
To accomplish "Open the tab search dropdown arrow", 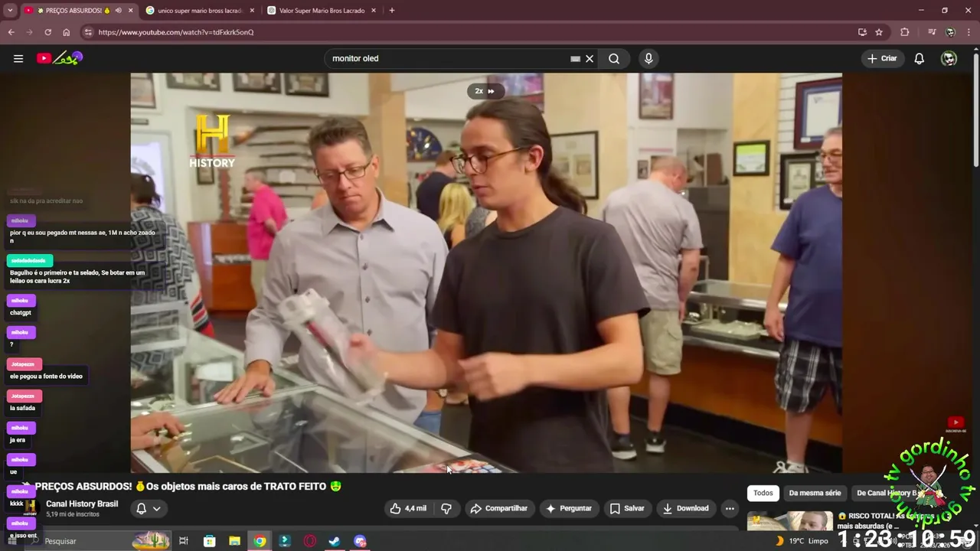I will point(10,11).
